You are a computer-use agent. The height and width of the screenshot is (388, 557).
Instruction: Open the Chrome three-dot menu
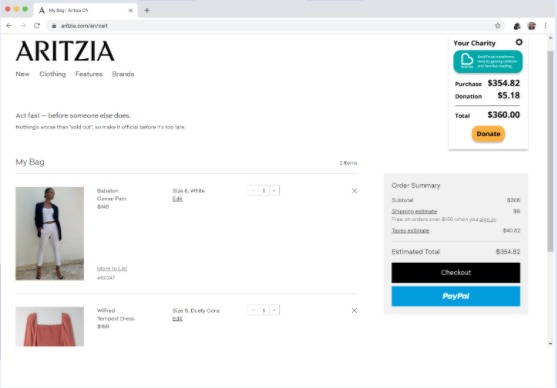[x=545, y=26]
